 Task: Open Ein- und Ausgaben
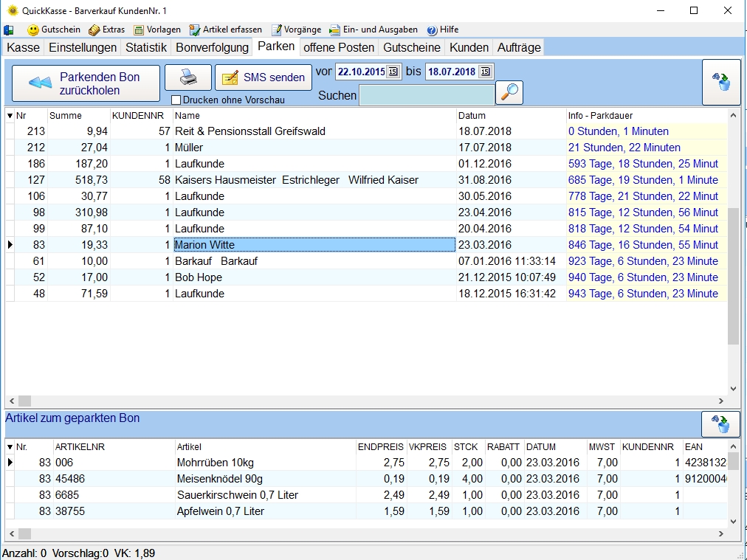coord(374,30)
